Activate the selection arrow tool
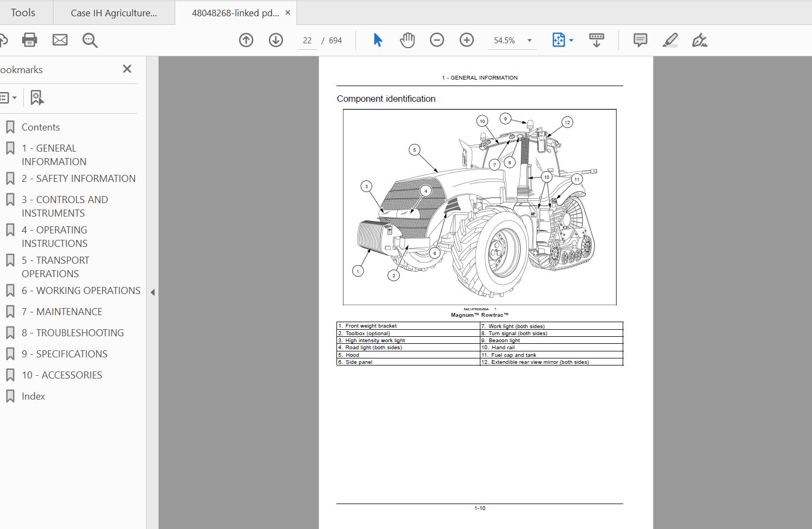Viewport: 812px width, 529px height. coord(378,40)
